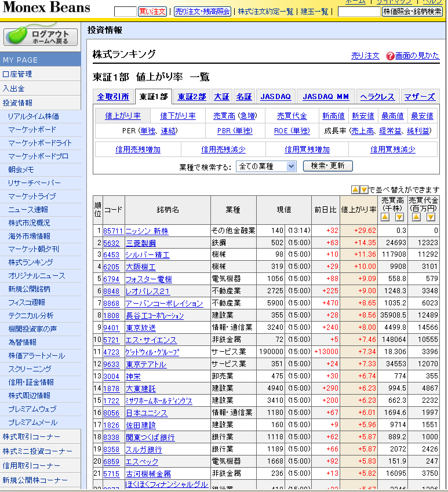Open 為替情報 in the sidebar
Image resolution: width=448 pixels, height=492 pixels.
coord(22,342)
